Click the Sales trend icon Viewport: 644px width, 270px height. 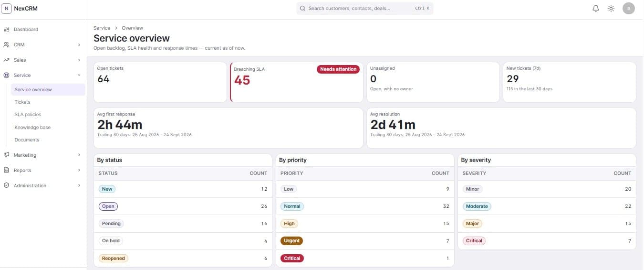pos(6,60)
